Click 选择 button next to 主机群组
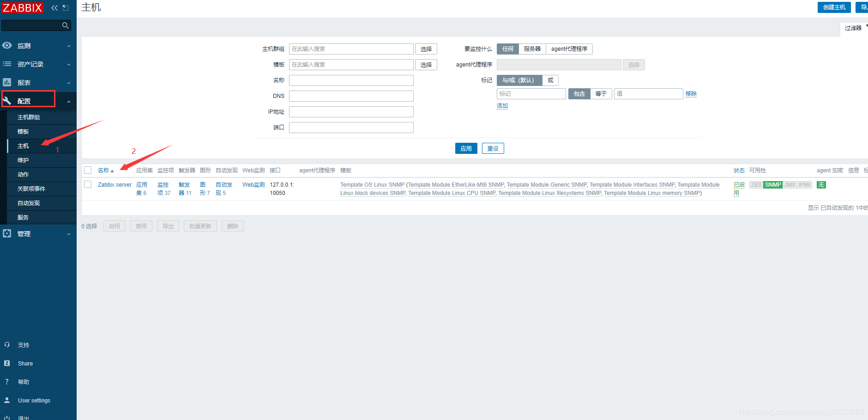 pyautogui.click(x=426, y=49)
